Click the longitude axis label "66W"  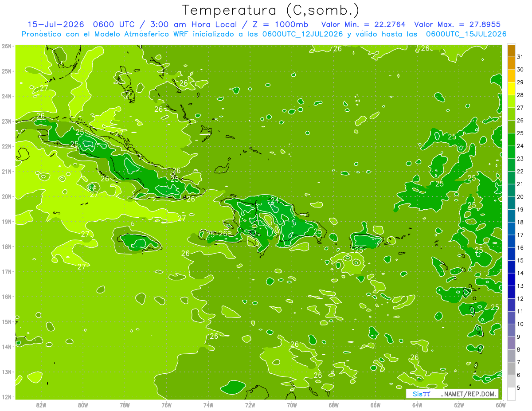[375, 405]
